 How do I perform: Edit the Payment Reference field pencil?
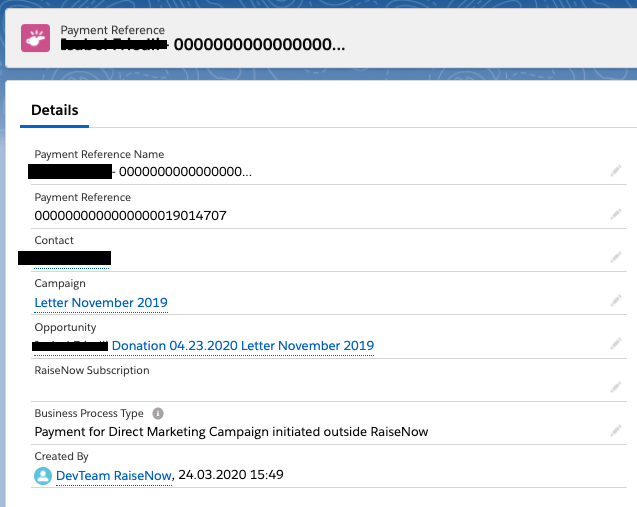615,214
